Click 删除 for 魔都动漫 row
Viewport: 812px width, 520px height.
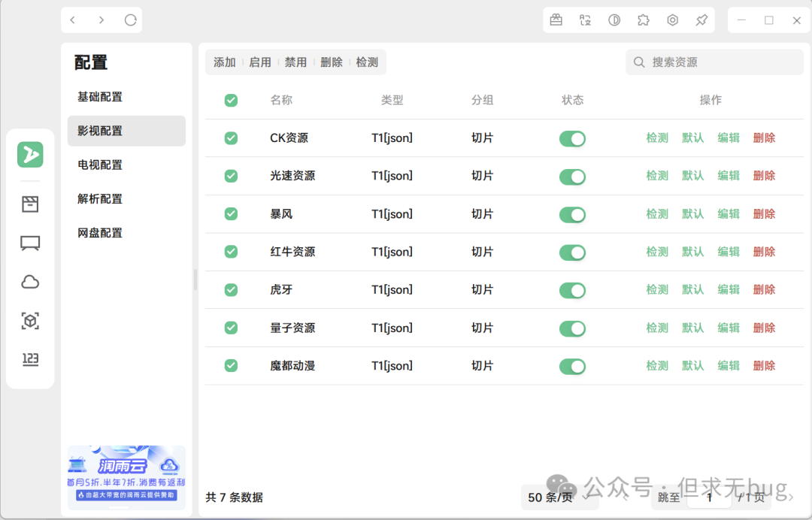[x=764, y=366]
